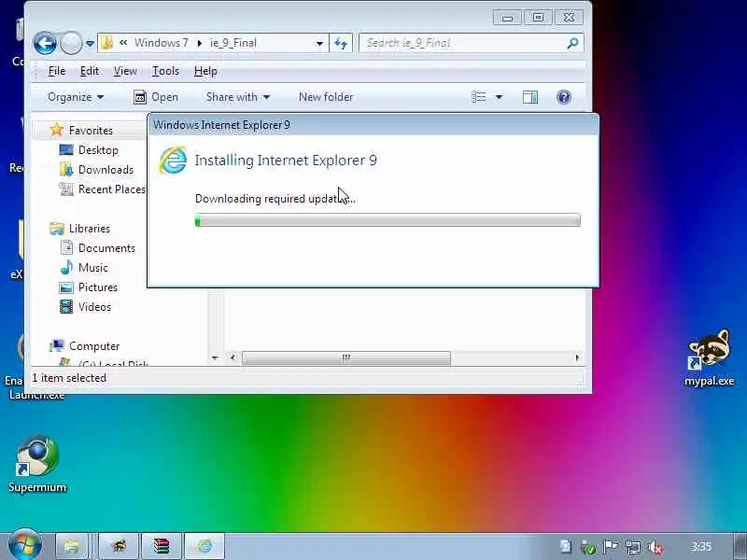The image size is (747, 560).
Task: Click the first tray icon left of the shield
Action: [x=565, y=547]
